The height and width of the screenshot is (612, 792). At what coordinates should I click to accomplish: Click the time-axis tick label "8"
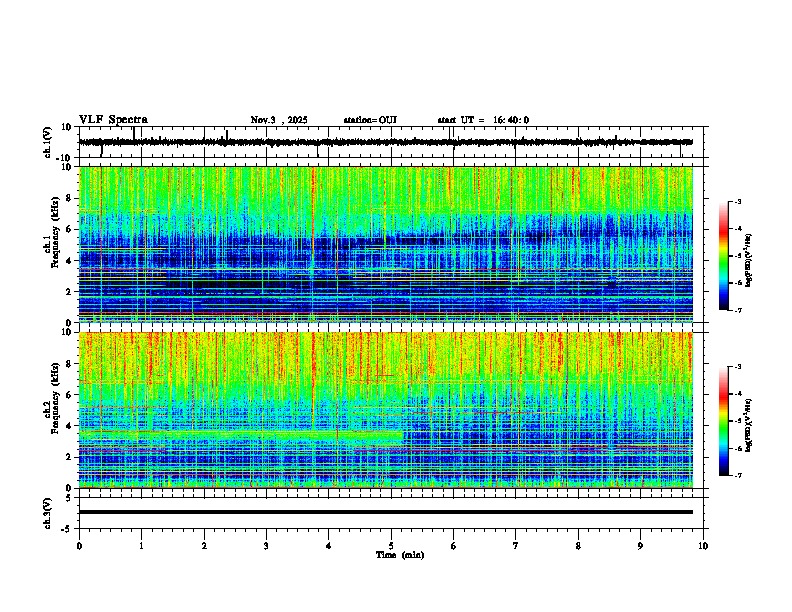(x=578, y=546)
